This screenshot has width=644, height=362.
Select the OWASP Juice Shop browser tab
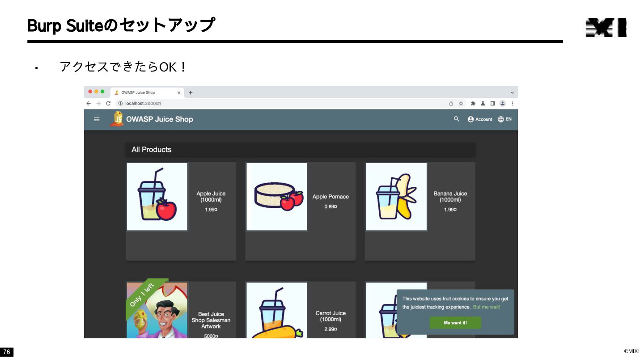point(147,93)
